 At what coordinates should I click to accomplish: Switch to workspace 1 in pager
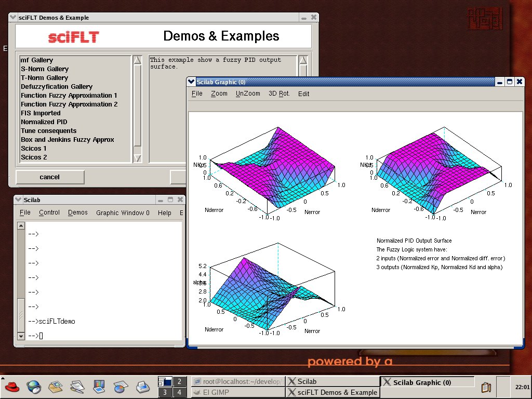tap(165, 382)
